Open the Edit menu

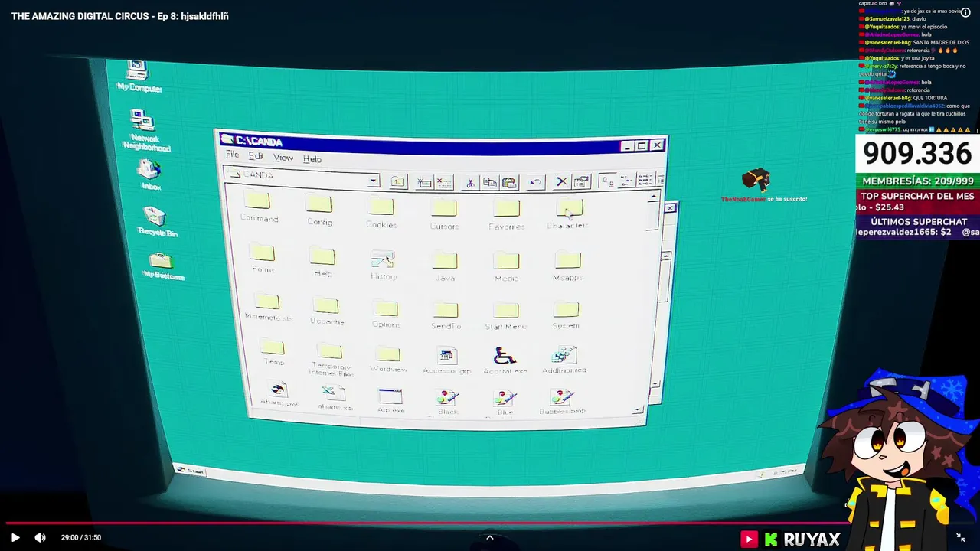point(256,156)
